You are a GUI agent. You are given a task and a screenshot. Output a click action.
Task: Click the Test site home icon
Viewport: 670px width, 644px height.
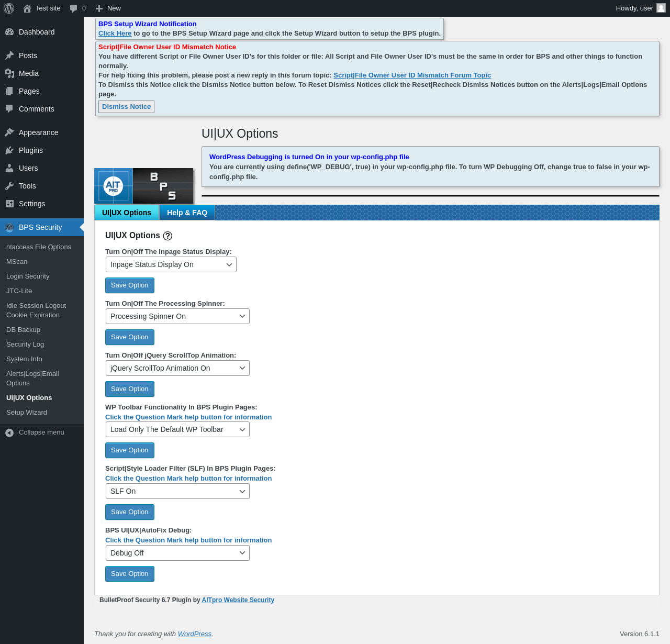(27, 8)
